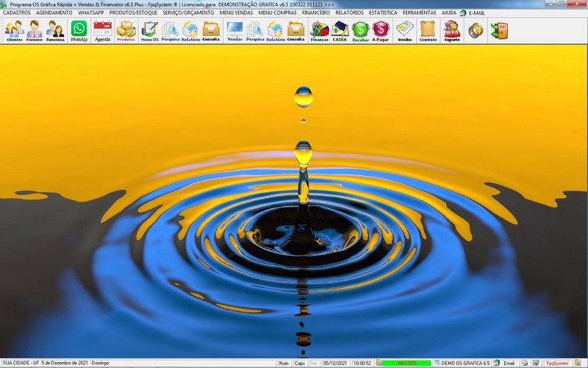
Task: Click SUA CIDADE - UF date text
Action: click(x=56, y=363)
